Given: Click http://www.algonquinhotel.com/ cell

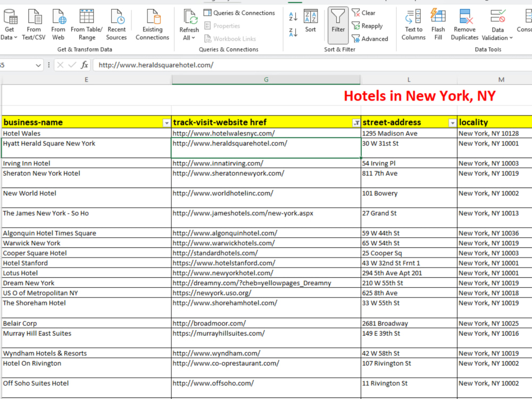Looking at the screenshot, I should tap(266, 233).
